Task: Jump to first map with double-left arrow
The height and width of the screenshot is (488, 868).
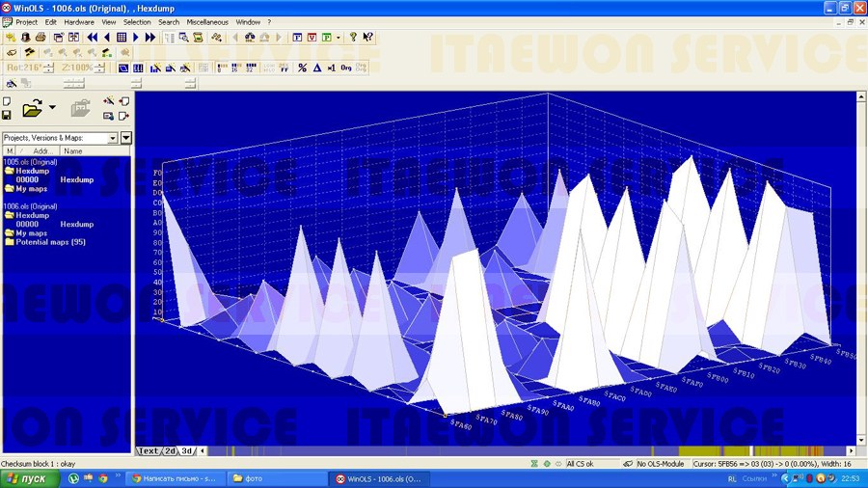Action: coord(93,37)
